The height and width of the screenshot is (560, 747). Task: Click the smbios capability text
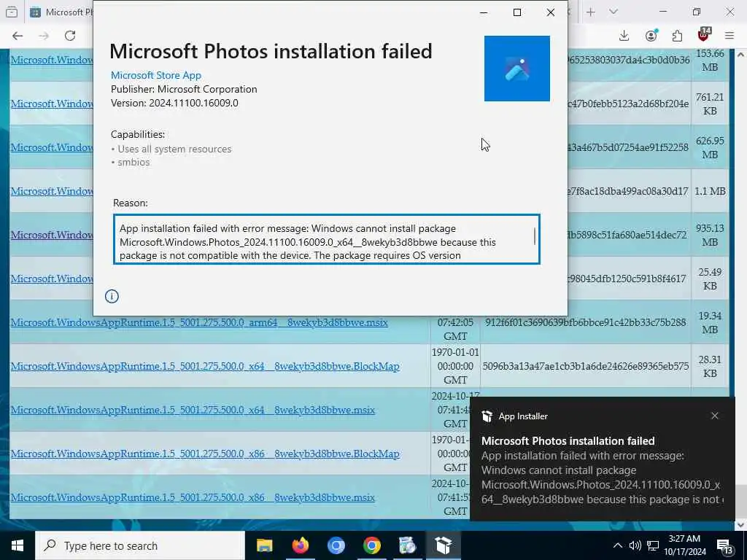pos(133,163)
